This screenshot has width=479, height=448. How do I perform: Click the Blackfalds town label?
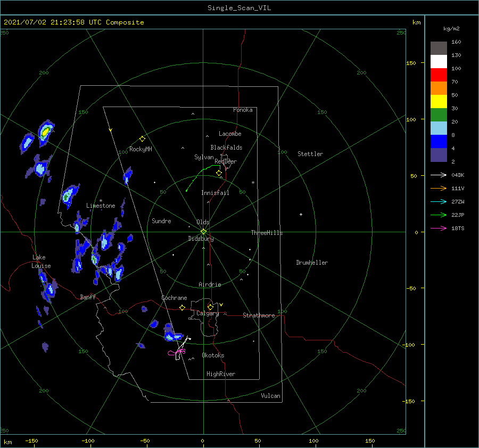(226, 148)
